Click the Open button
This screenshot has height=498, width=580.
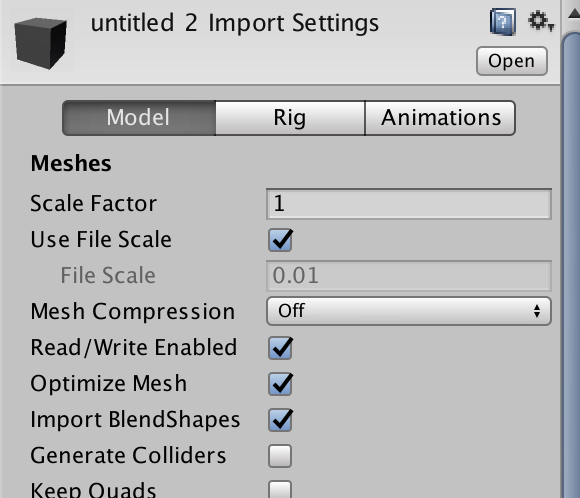pos(512,61)
